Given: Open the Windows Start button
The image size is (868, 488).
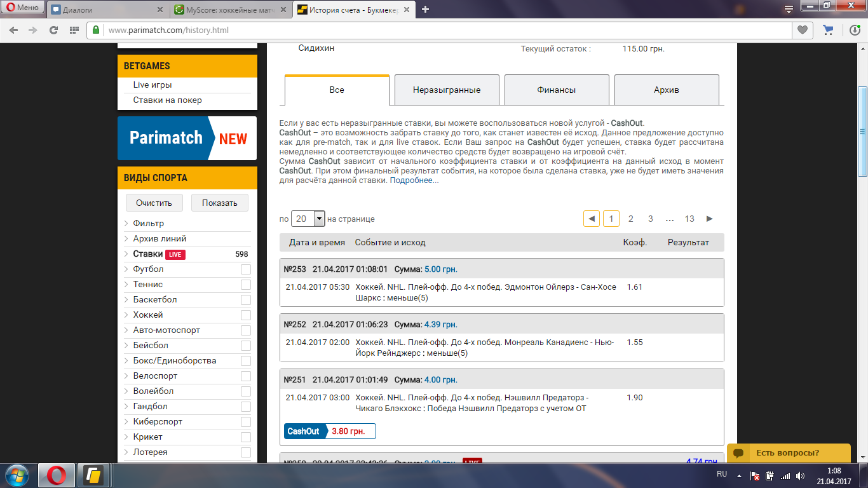Looking at the screenshot, I should click(x=17, y=475).
